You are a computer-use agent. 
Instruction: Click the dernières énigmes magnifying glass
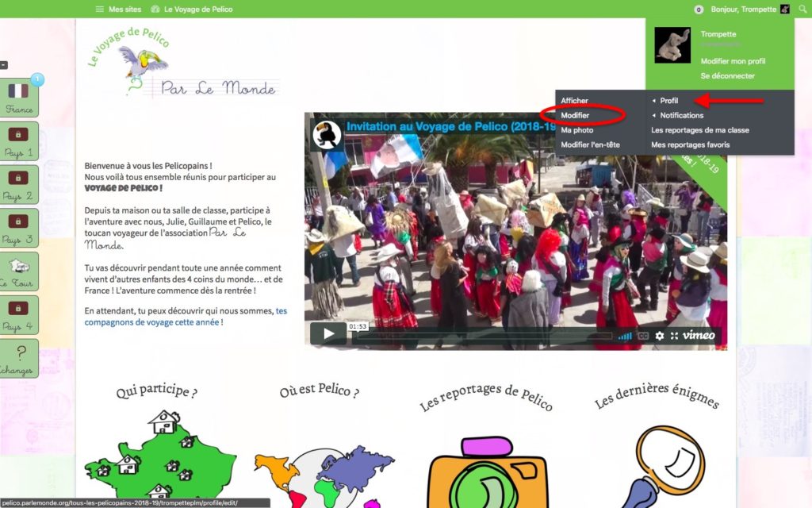665,467
